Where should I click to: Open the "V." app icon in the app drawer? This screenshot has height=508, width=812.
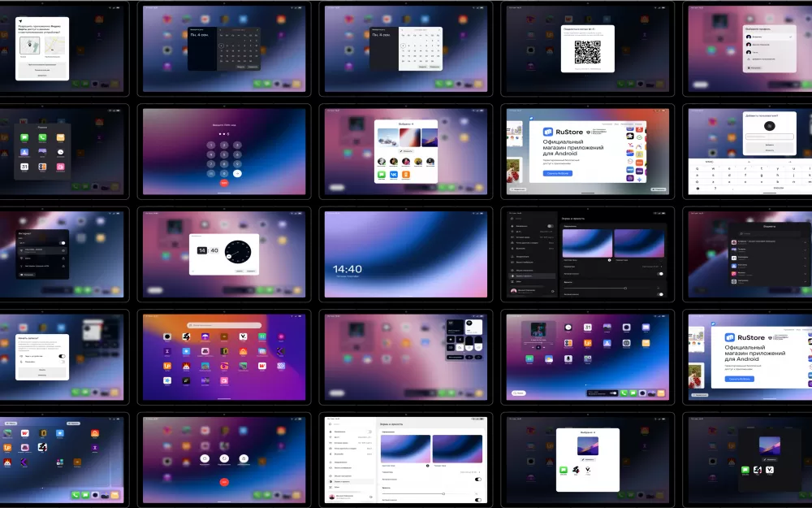244,337
